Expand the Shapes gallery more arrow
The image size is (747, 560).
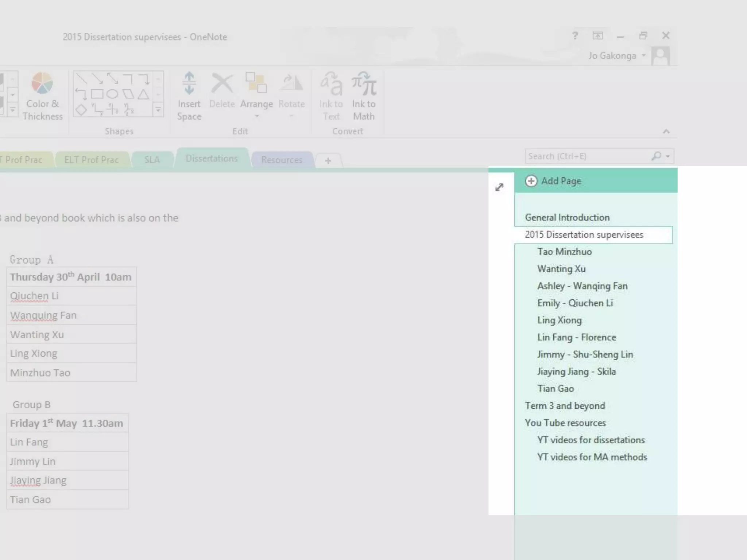pyautogui.click(x=158, y=109)
